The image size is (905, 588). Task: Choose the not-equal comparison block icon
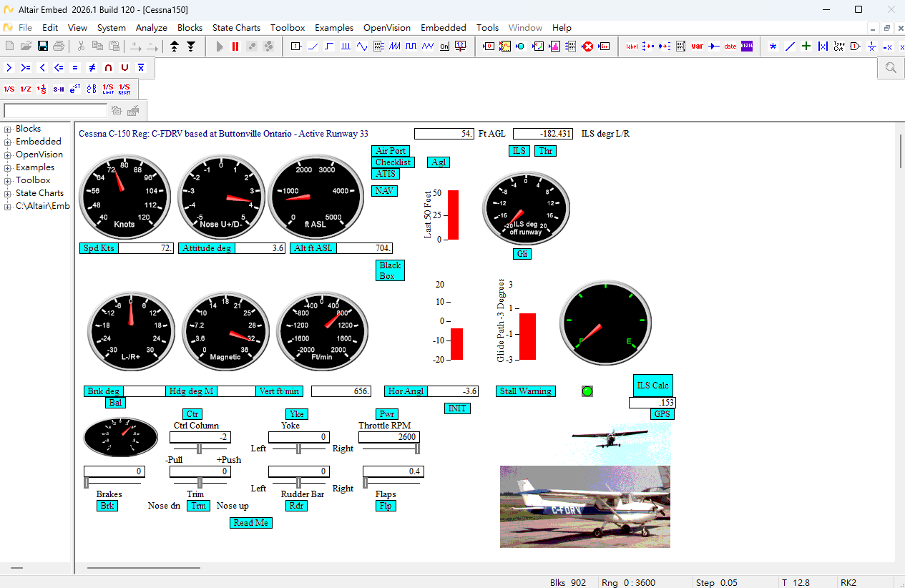(x=92, y=68)
